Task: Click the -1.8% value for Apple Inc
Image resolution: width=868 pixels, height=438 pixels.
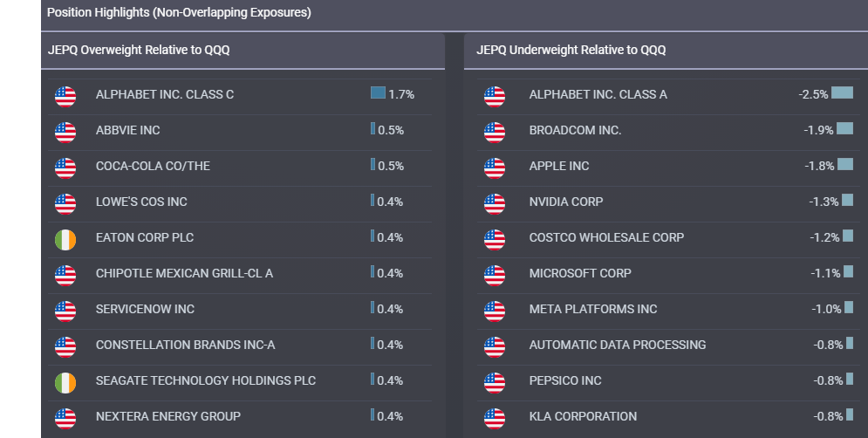Action: [x=819, y=166]
